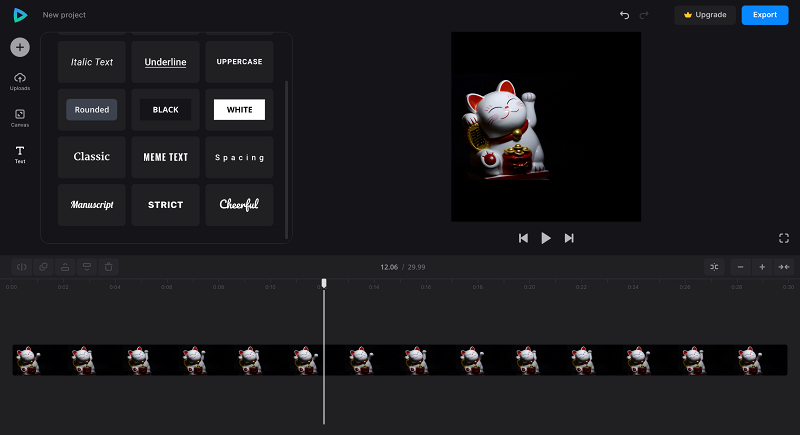Fit the timeline to screen

pos(784,267)
